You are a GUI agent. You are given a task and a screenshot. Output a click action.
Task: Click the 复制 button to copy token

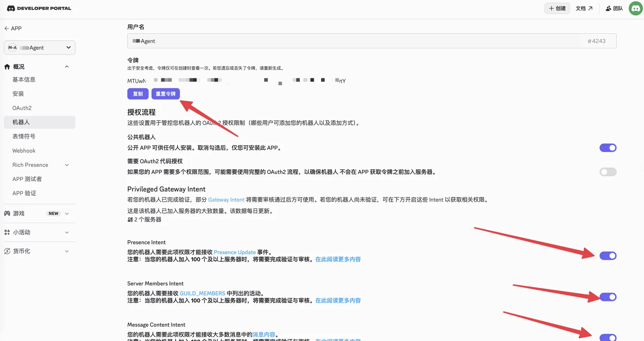[138, 94]
